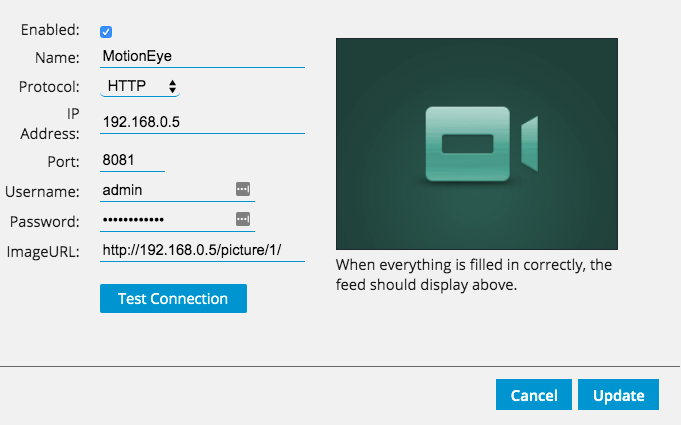This screenshot has width=681, height=425.
Task: Open the Protocol dropdown showing HTTP
Action: pyautogui.click(x=140, y=86)
